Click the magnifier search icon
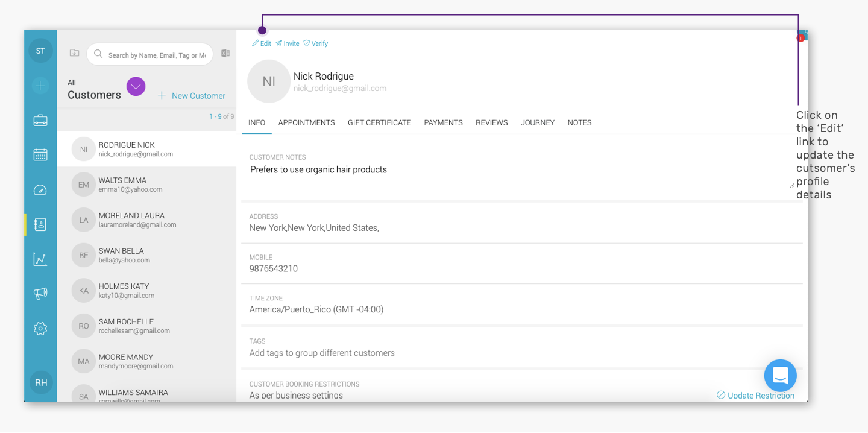Screen dimensions: 868x433 point(98,54)
